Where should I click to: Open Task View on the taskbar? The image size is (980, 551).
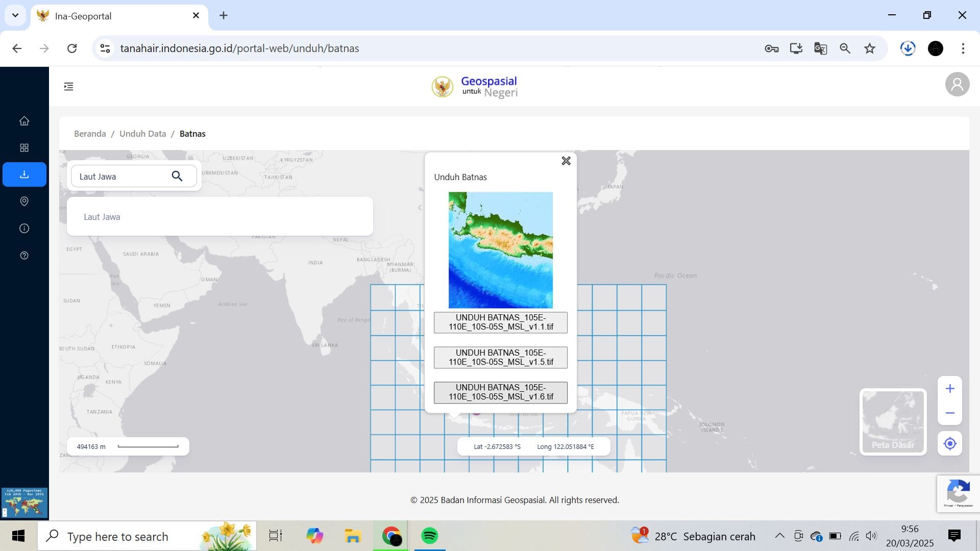(x=276, y=536)
